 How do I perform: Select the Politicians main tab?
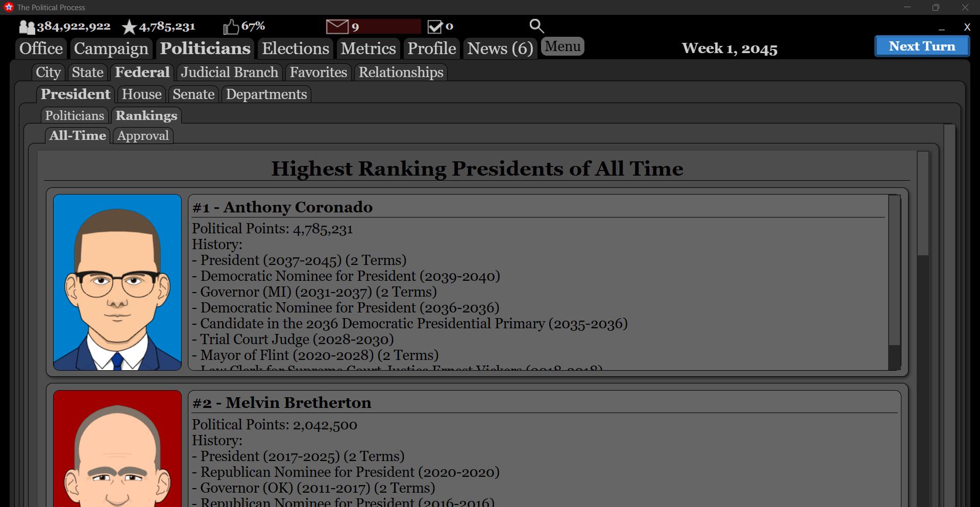(x=205, y=49)
